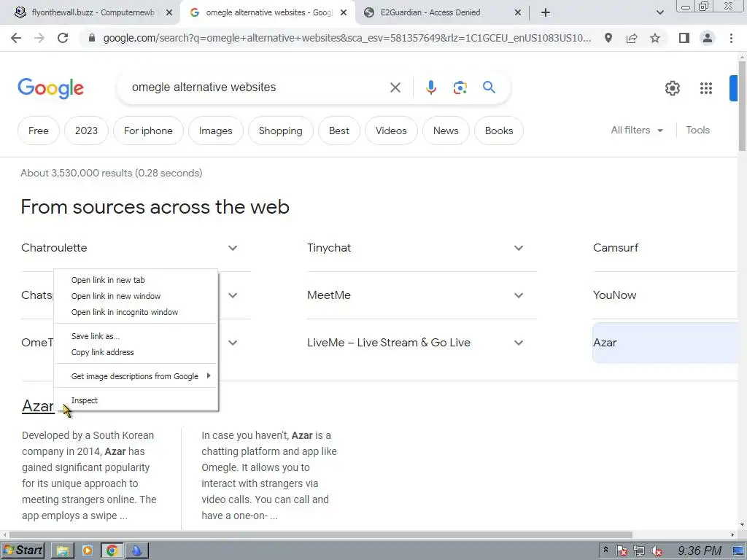Filter results by Free
The height and width of the screenshot is (560, 747).
[x=39, y=131]
